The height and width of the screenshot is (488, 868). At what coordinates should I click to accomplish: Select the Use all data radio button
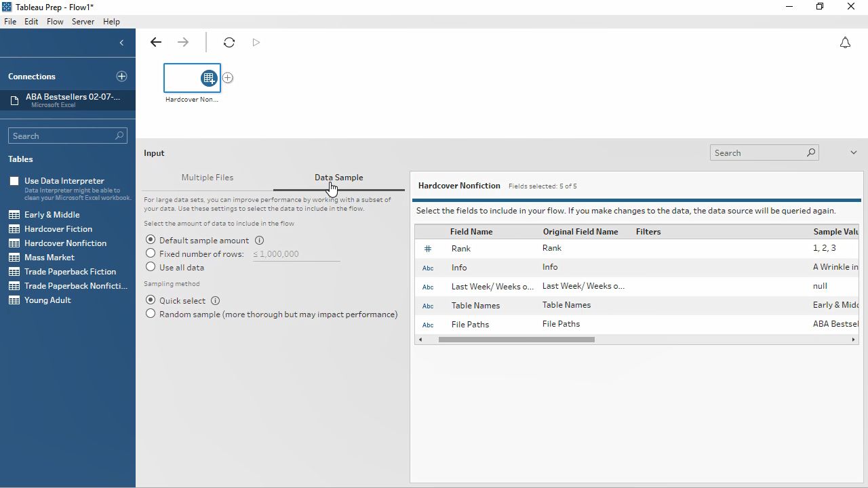[151, 267]
